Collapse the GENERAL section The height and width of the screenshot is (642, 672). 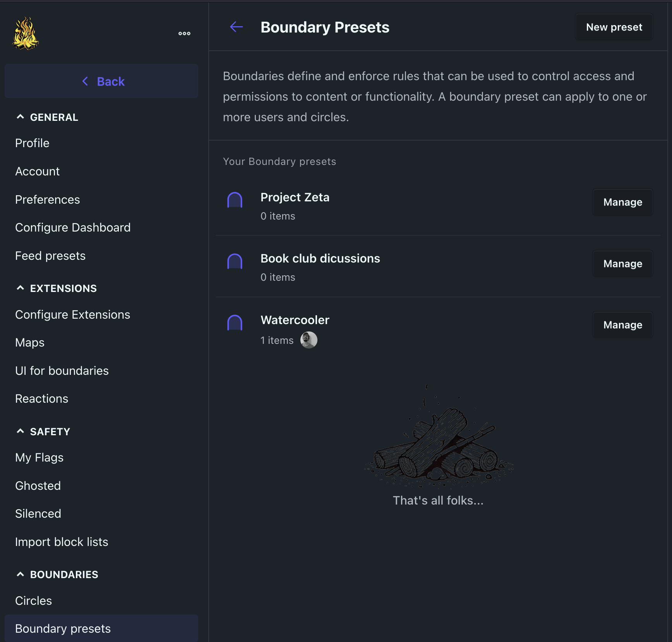pos(21,117)
